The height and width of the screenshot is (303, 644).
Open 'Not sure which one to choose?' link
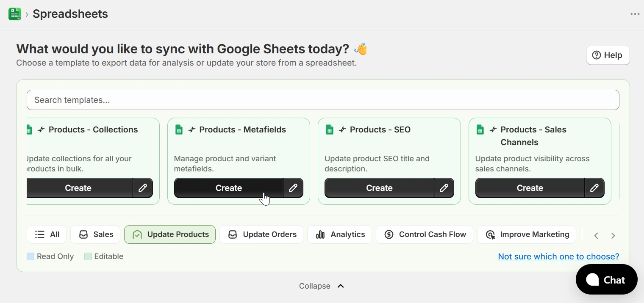pos(558,256)
